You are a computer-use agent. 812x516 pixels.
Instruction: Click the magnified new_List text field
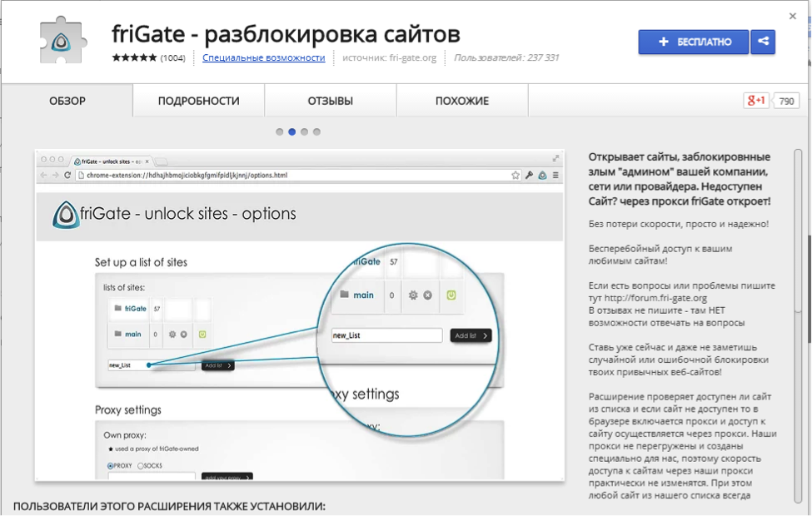[386, 335]
